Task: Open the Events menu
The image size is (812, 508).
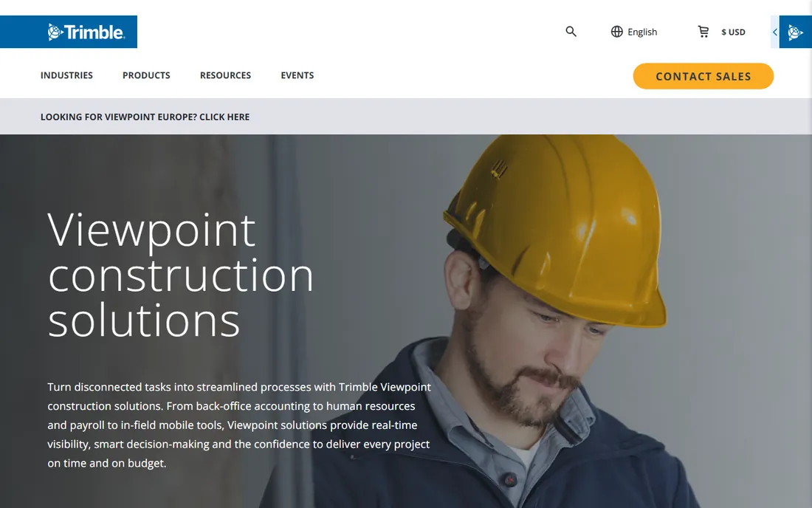Action: pos(297,75)
